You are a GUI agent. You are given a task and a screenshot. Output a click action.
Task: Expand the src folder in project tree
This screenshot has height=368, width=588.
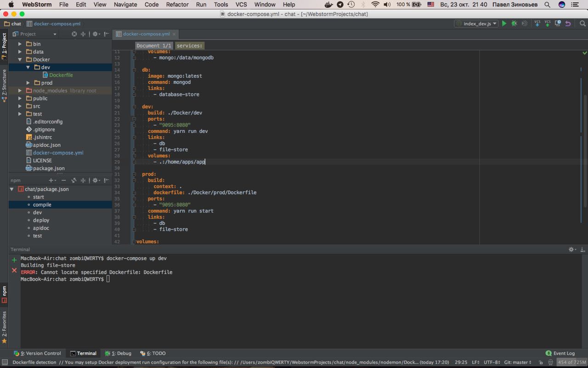click(20, 106)
